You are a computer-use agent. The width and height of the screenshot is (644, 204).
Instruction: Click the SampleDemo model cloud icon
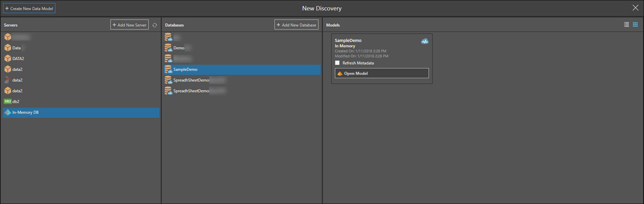425,41
